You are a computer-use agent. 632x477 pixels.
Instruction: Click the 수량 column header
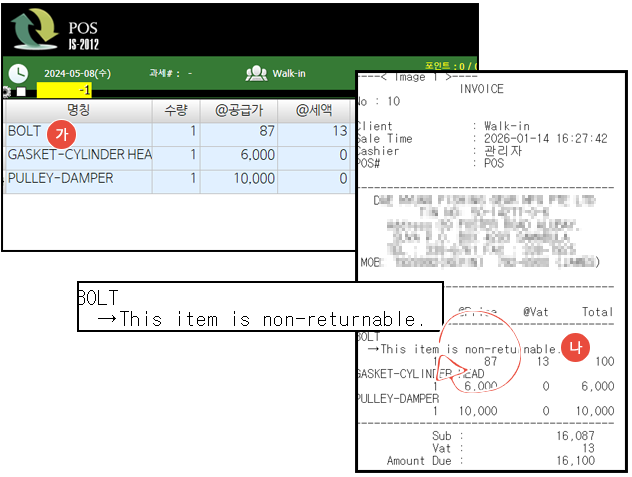point(176,110)
